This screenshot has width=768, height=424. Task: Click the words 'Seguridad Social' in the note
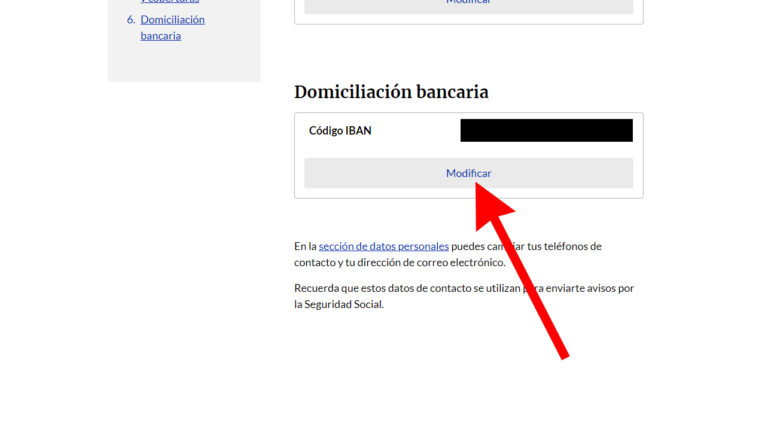point(348,305)
